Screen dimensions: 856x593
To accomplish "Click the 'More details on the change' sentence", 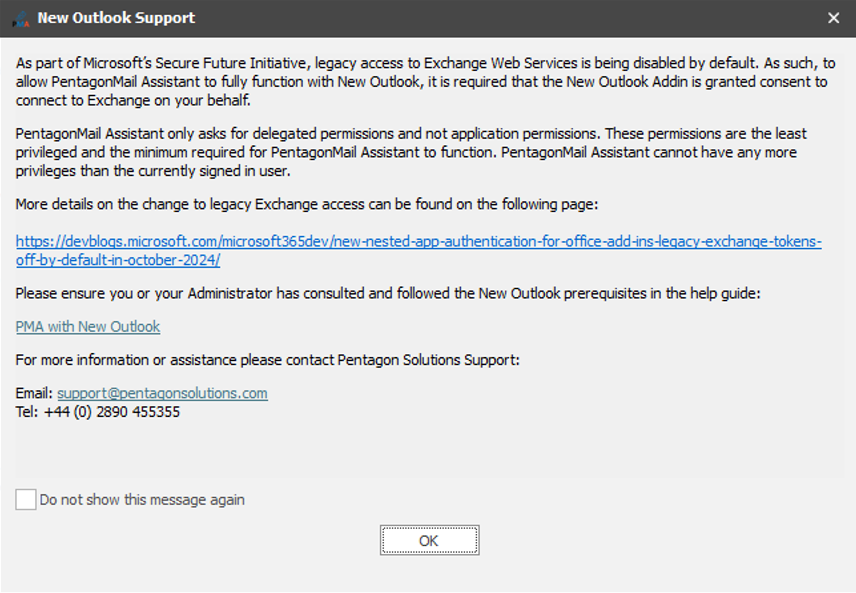I will pos(300,205).
